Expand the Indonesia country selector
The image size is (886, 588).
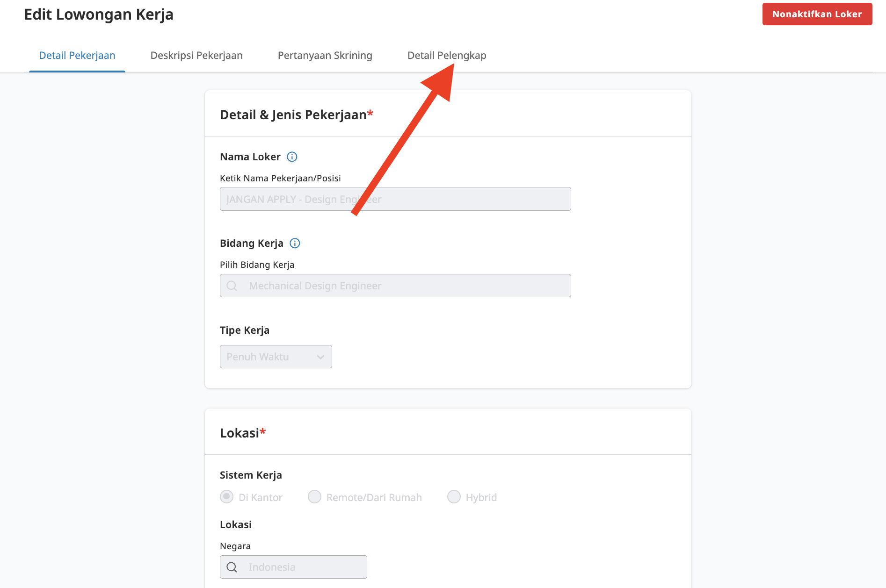tap(293, 567)
